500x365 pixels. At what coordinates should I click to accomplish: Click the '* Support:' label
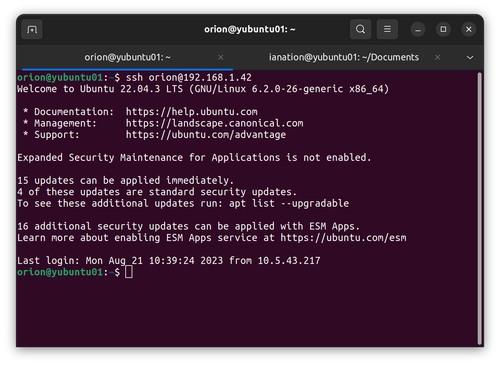pos(51,135)
